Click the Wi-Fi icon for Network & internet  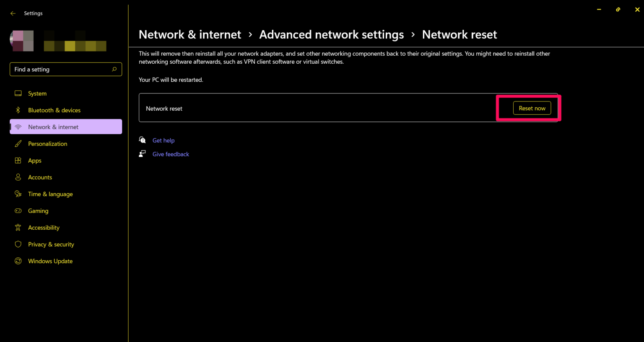pyautogui.click(x=18, y=127)
